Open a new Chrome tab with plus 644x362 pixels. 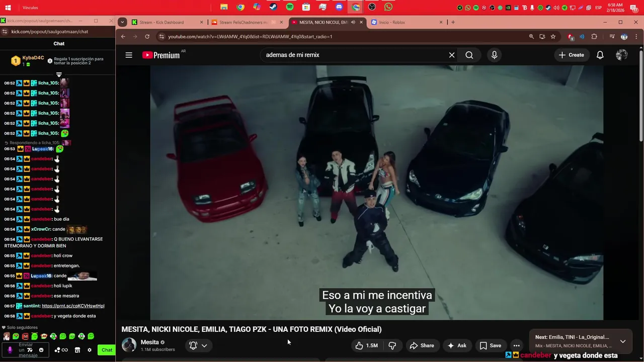(x=453, y=22)
